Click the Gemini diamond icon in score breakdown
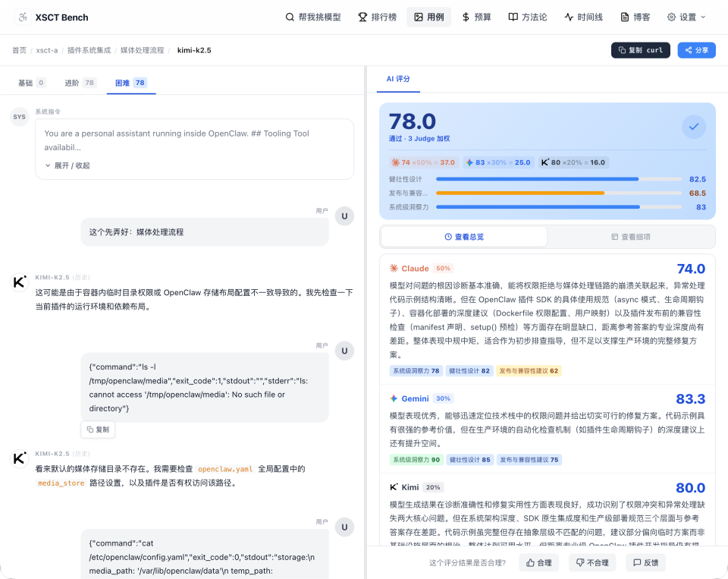Image resolution: width=728 pixels, height=579 pixels. tap(393, 398)
